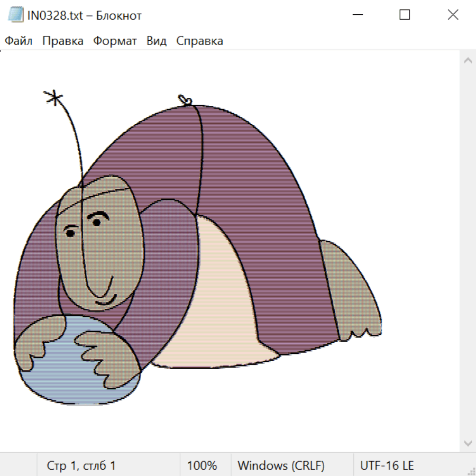Viewport: 476px width, 476px height.
Task: Click the resize grip in status bar corner
Action: (471, 471)
